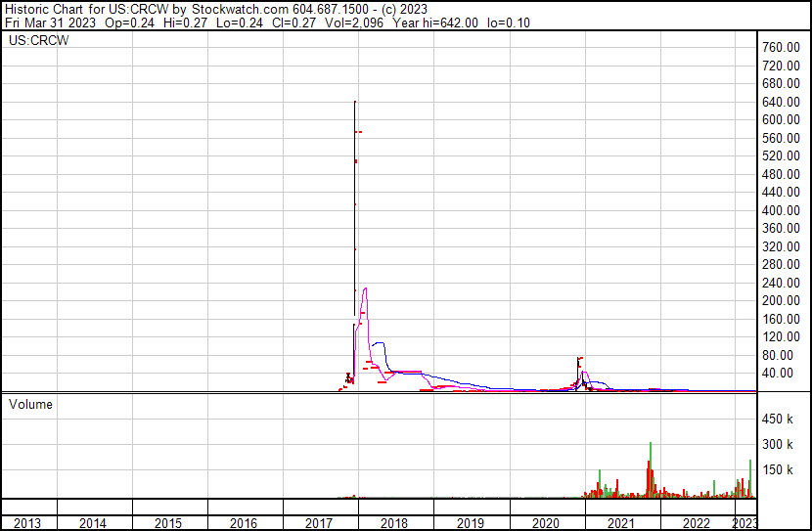This screenshot has height=531, width=812.
Task: Click the blue moving average hump in 2018
Action: (x=379, y=343)
